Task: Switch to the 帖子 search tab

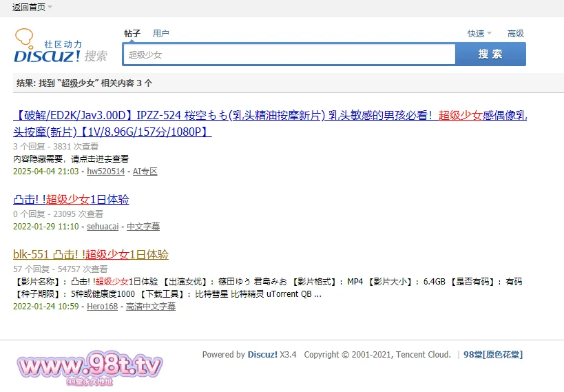Action: pos(132,33)
